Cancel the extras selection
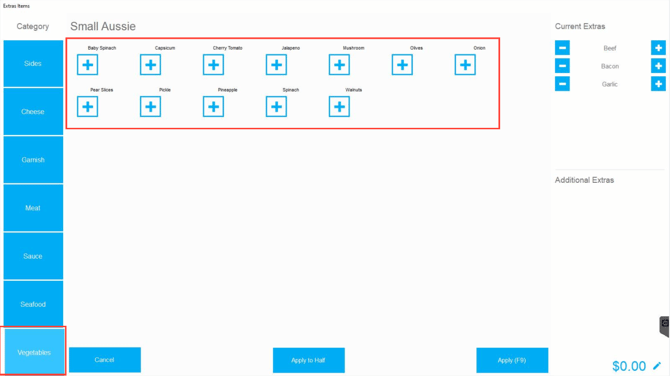 (105, 360)
